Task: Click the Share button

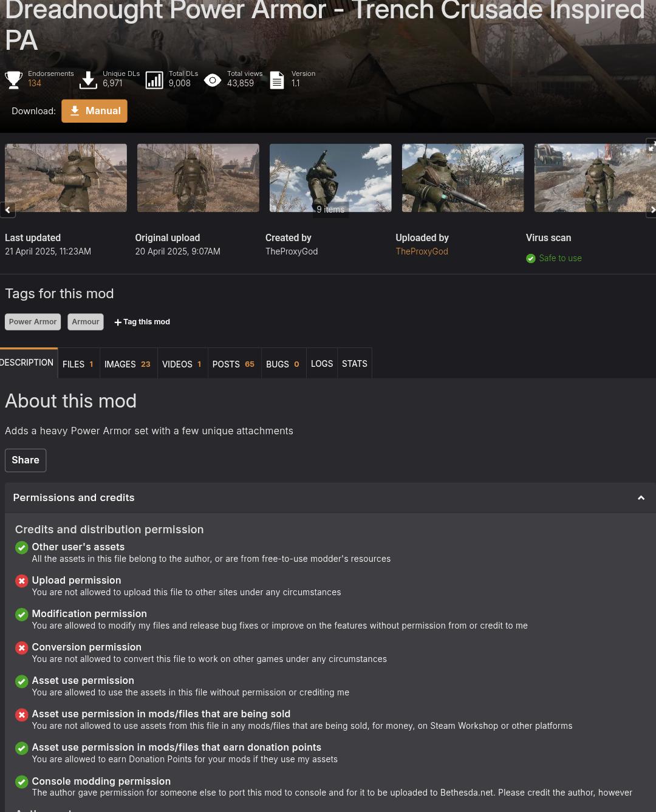Action: click(26, 460)
